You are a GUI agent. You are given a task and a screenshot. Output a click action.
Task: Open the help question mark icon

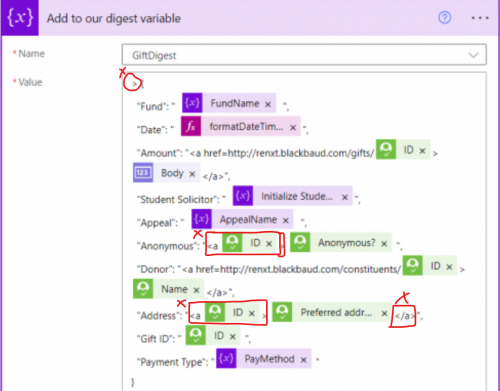[444, 17]
